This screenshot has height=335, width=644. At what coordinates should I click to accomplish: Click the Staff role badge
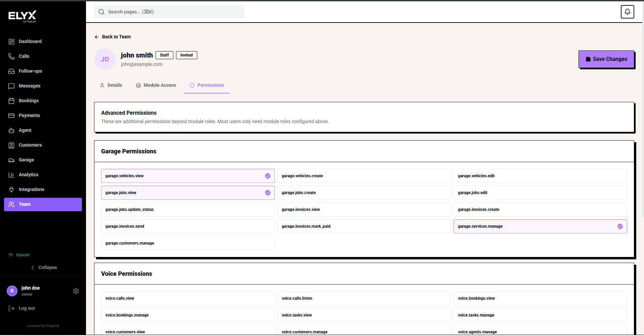click(164, 55)
